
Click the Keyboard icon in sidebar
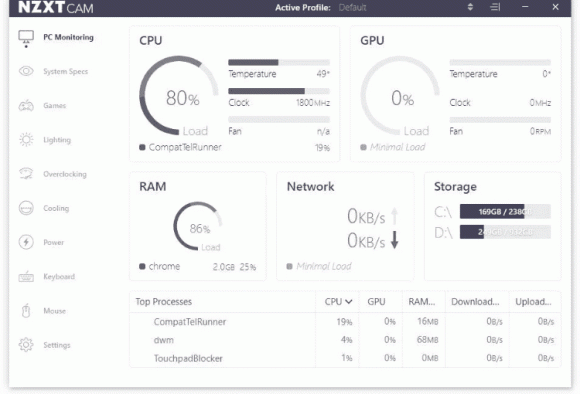[x=26, y=276]
